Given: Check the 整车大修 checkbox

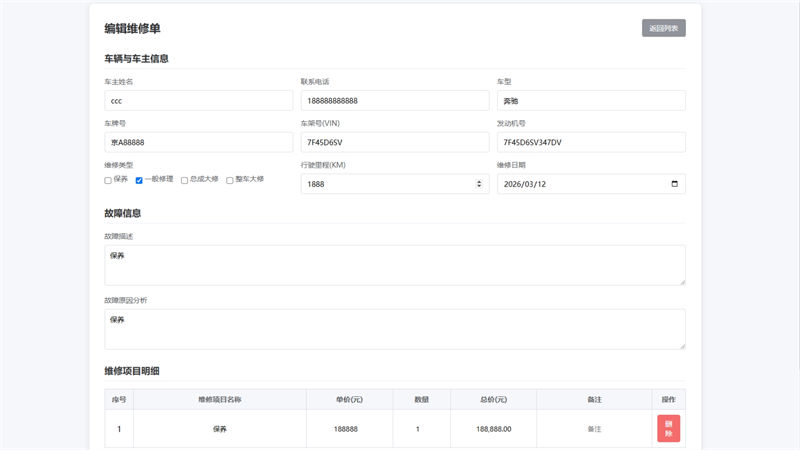Looking at the screenshot, I should point(229,180).
